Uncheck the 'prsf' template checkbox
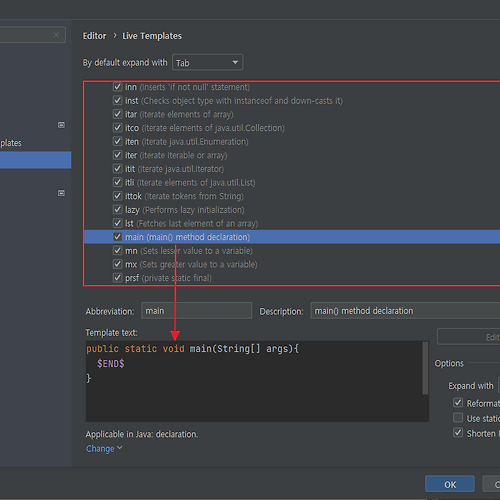This screenshot has width=500, height=500. pyautogui.click(x=117, y=278)
